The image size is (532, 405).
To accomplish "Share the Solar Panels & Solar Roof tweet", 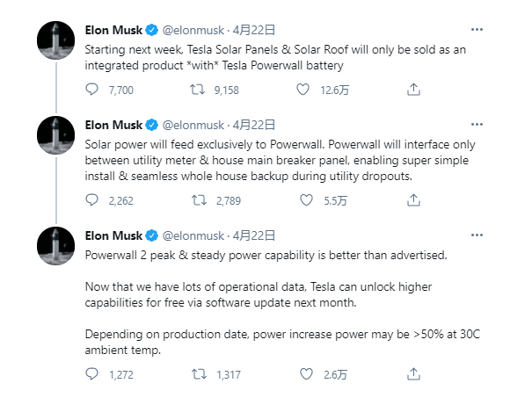I will 413,89.
